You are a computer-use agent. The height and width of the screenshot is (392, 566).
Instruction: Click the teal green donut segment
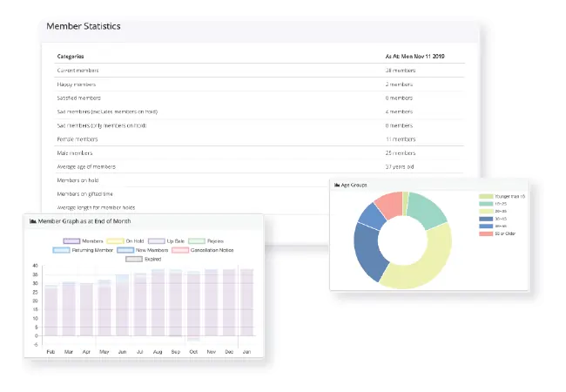tap(428, 209)
